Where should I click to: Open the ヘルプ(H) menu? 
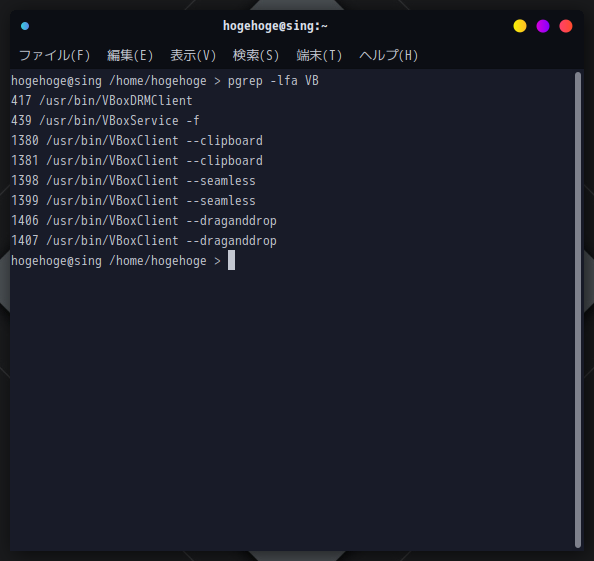[388, 56]
